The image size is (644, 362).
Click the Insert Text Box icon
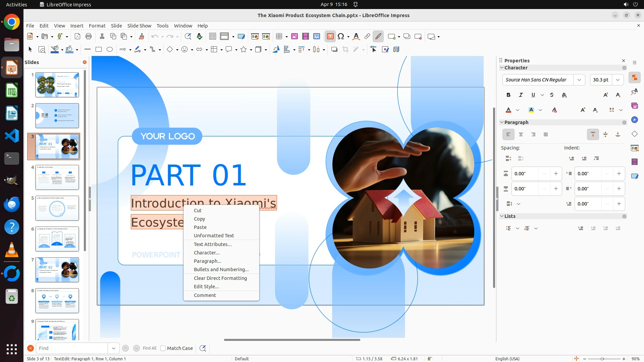pos(330,37)
